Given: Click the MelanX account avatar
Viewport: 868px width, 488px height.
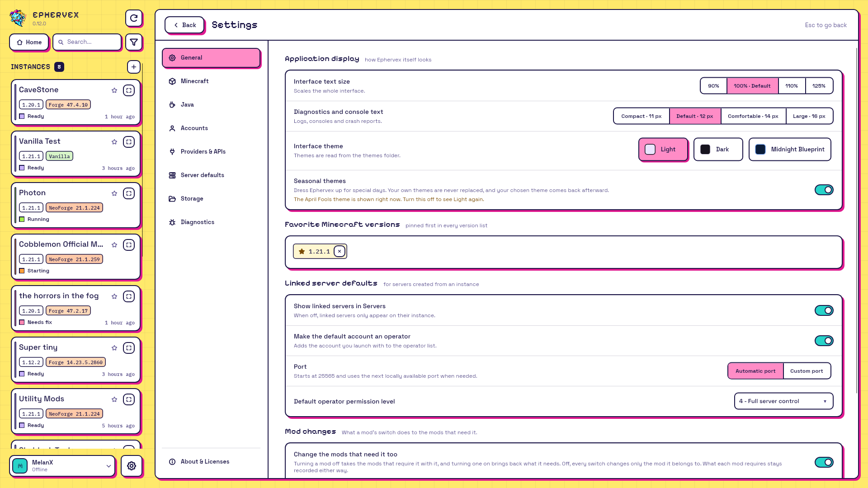Looking at the screenshot, I should pyautogui.click(x=20, y=466).
